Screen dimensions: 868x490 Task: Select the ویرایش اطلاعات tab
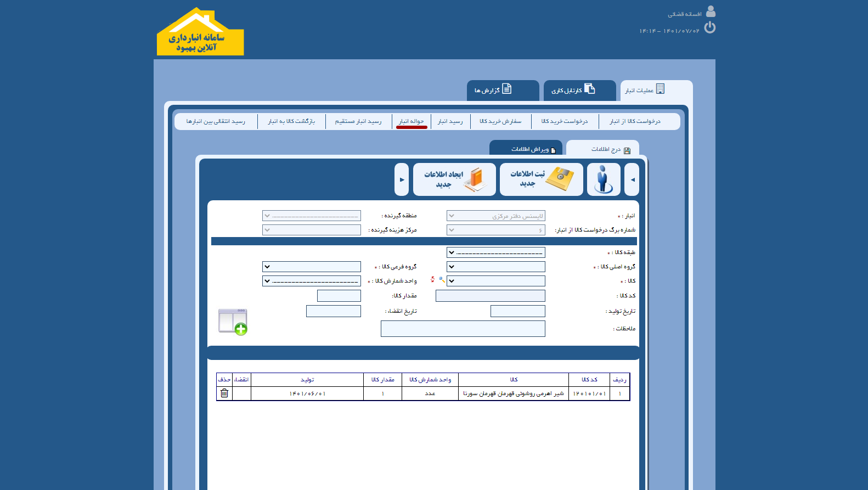(526, 149)
